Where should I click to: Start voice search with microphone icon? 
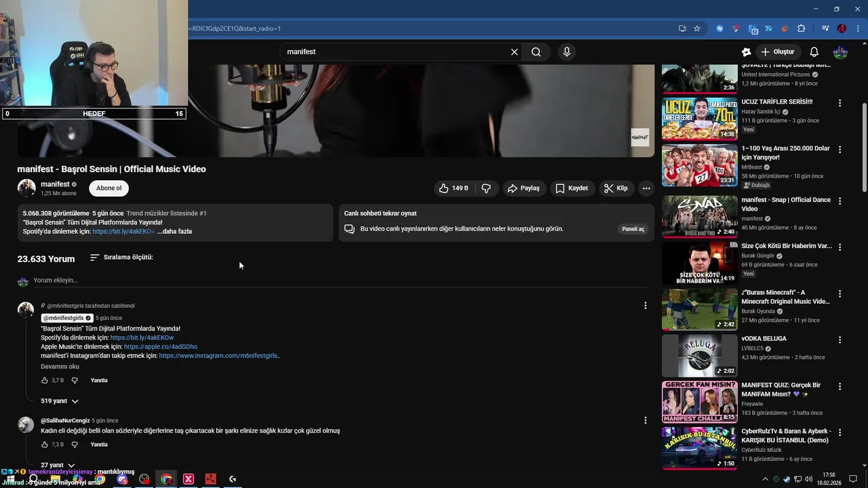click(x=567, y=52)
